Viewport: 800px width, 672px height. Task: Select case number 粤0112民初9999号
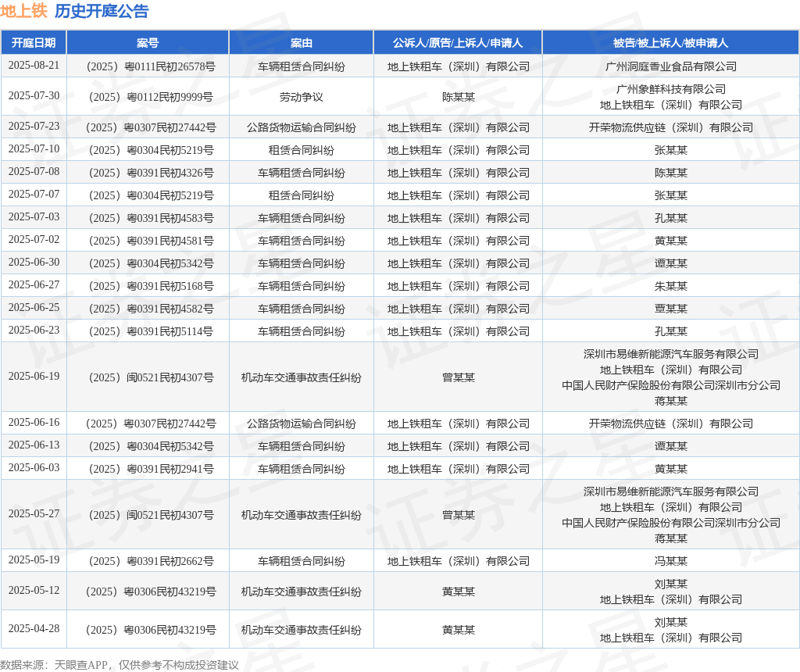(x=151, y=97)
